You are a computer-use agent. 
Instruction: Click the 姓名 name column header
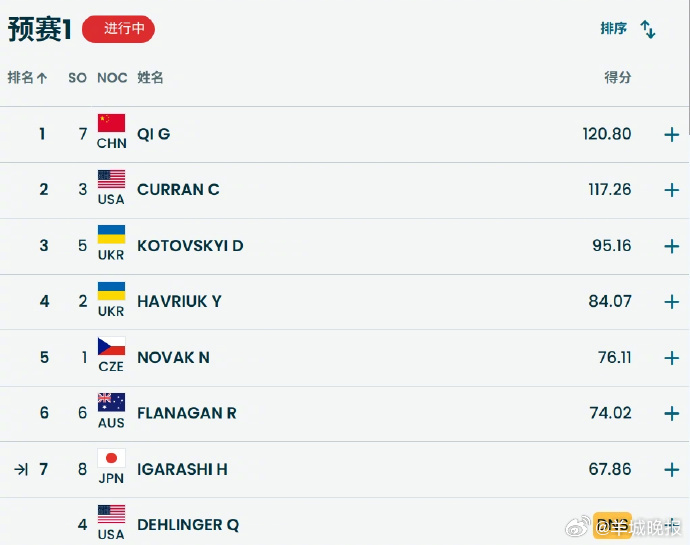(150, 77)
